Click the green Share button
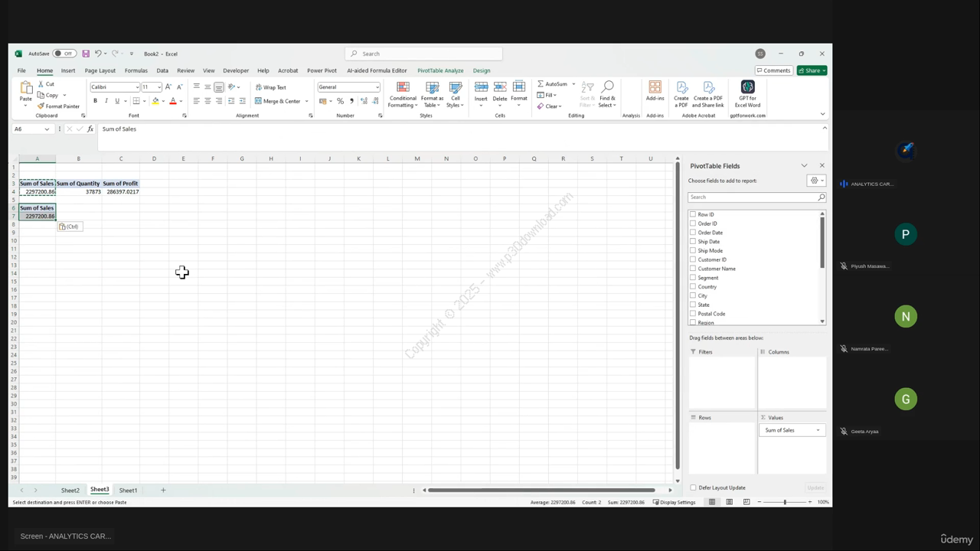The image size is (980, 551). [x=812, y=70]
